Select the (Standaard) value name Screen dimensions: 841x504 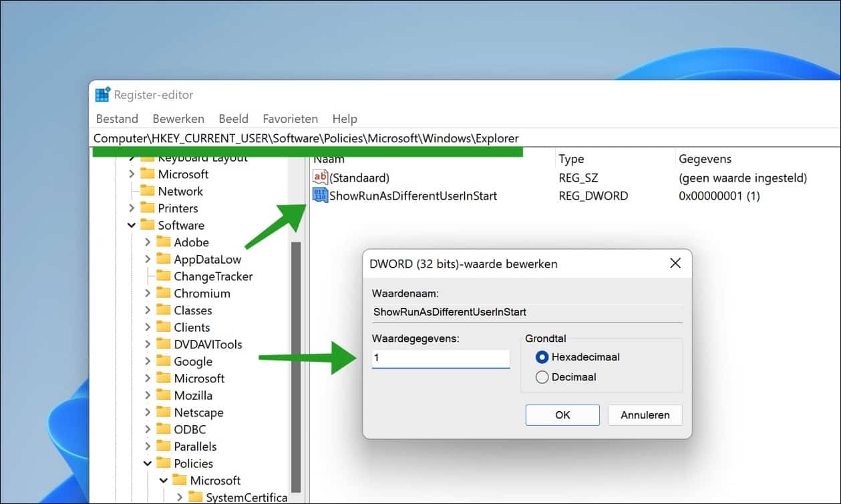coord(359,178)
